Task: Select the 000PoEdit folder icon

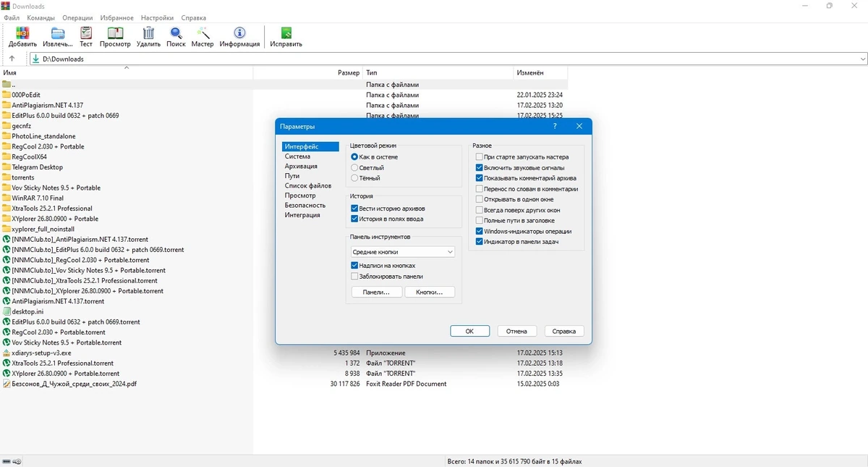Action: (7, 95)
